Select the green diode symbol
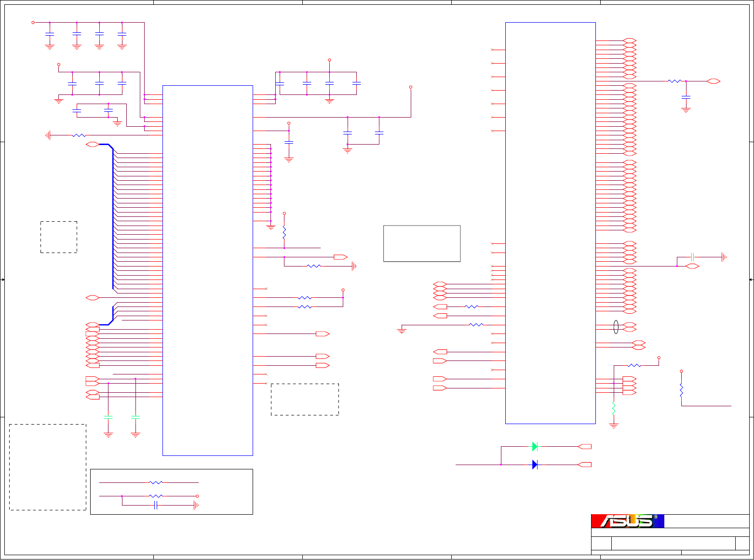This screenshot has height=560, width=754. coord(535,447)
